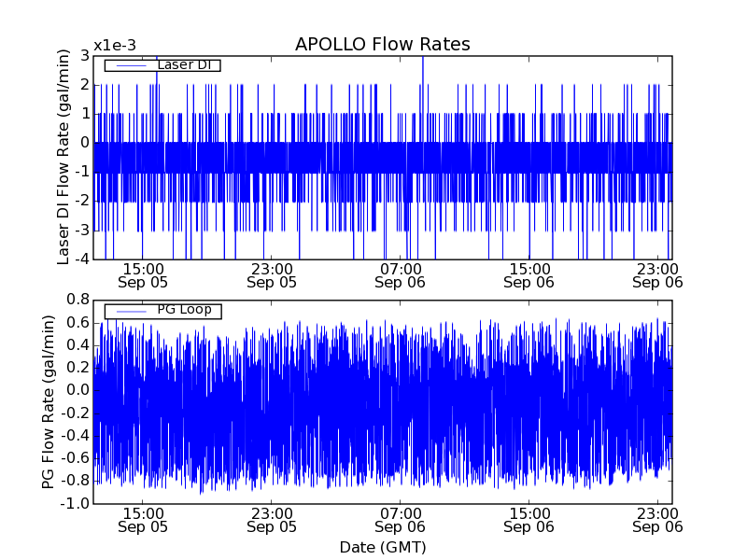Click the Date (GMT) x-axis label
The width and height of the screenshot is (747, 560).
pyautogui.click(x=382, y=547)
